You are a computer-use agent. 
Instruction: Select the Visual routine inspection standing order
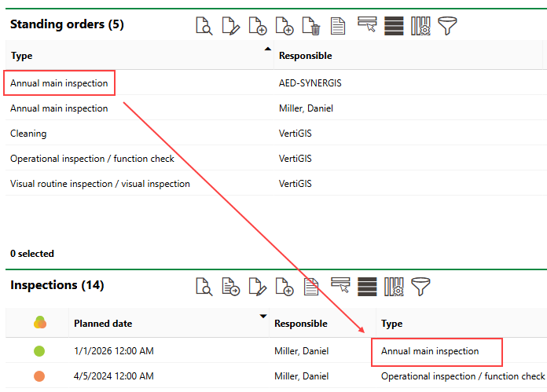pyautogui.click(x=100, y=184)
